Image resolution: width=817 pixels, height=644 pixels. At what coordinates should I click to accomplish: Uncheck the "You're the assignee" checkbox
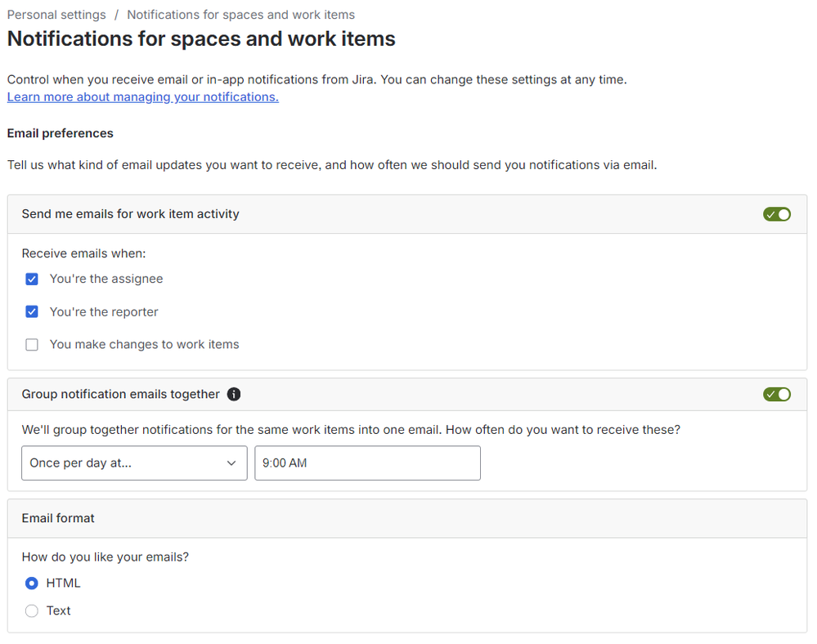[x=32, y=280]
